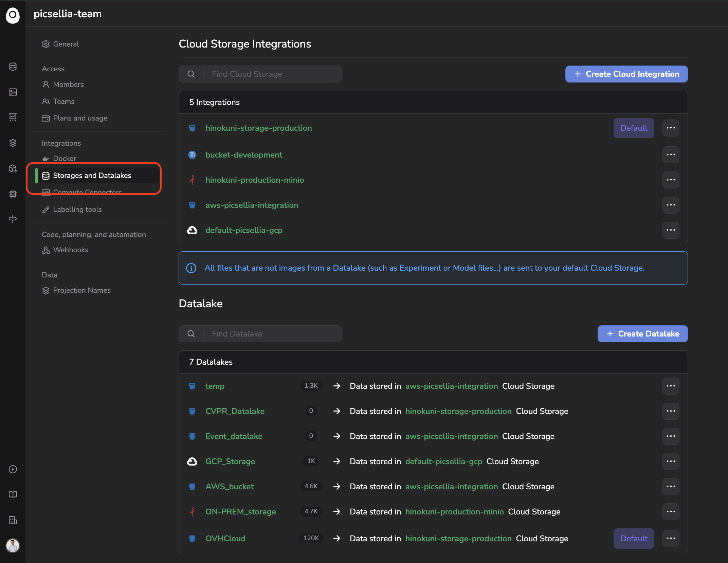Click the "5 Integrations" header text

215,102
